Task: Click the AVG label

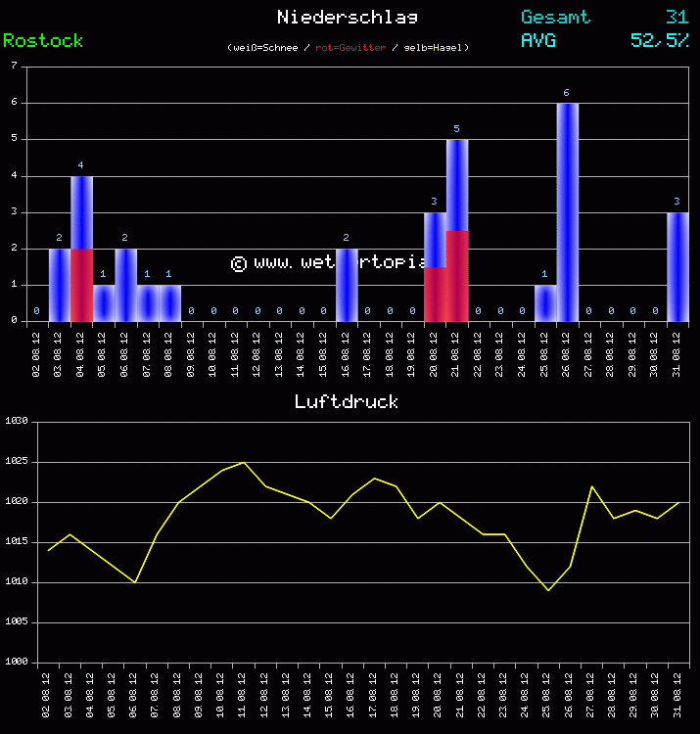Action: tap(538, 41)
